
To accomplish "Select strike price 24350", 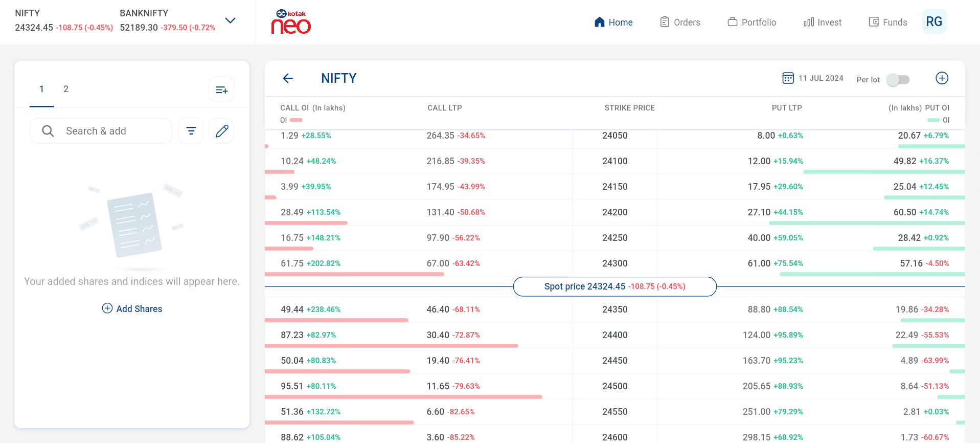I will point(614,309).
